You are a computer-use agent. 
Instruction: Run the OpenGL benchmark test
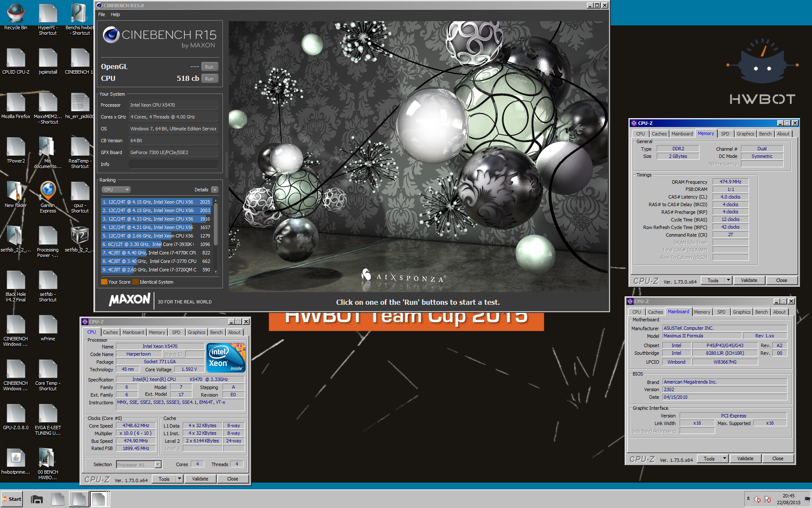pyautogui.click(x=209, y=67)
